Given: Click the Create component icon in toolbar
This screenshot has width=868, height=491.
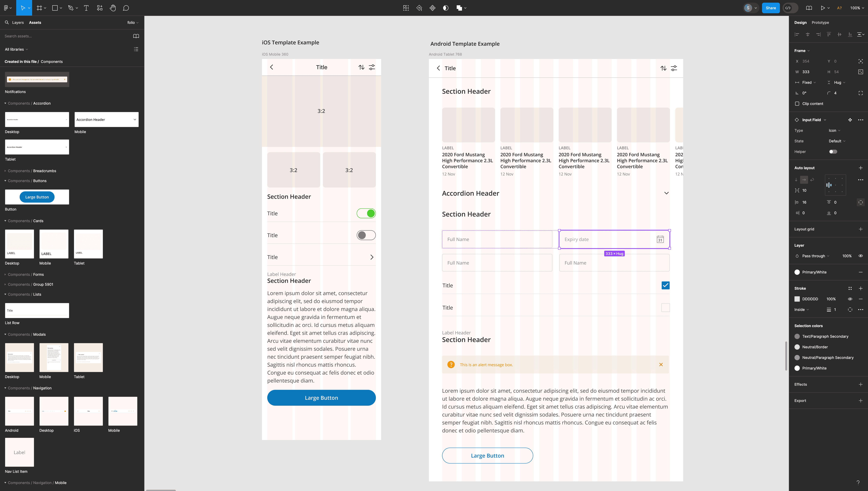Looking at the screenshot, I should click(x=432, y=8).
